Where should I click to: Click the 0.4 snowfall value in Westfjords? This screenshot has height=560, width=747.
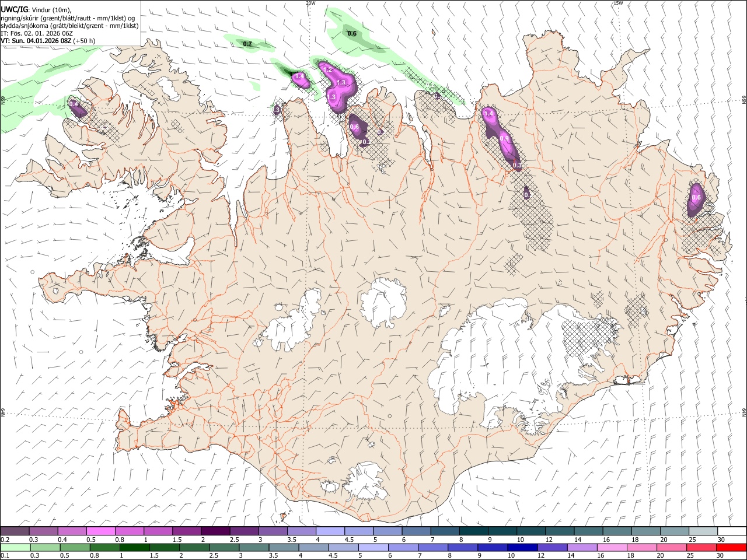[x=74, y=104]
